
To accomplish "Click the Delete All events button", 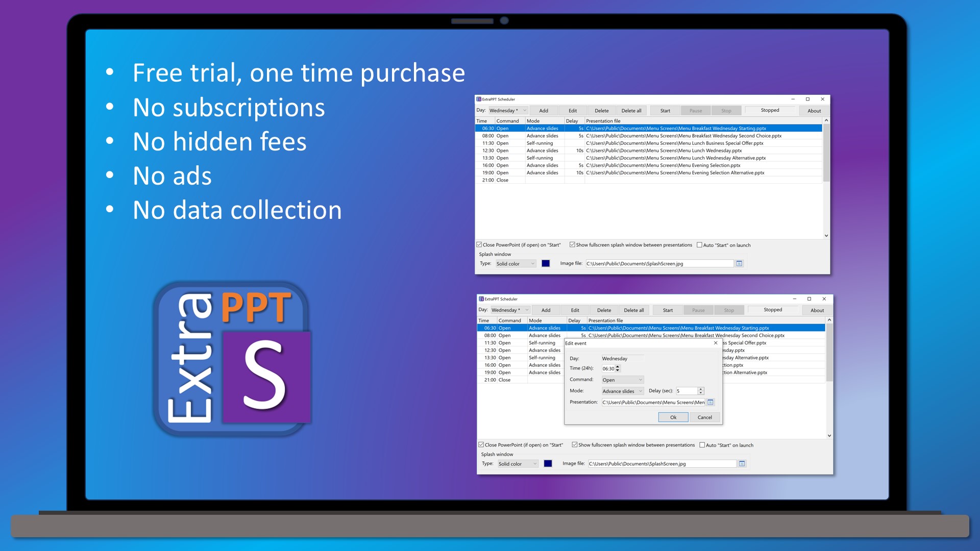I will (632, 110).
